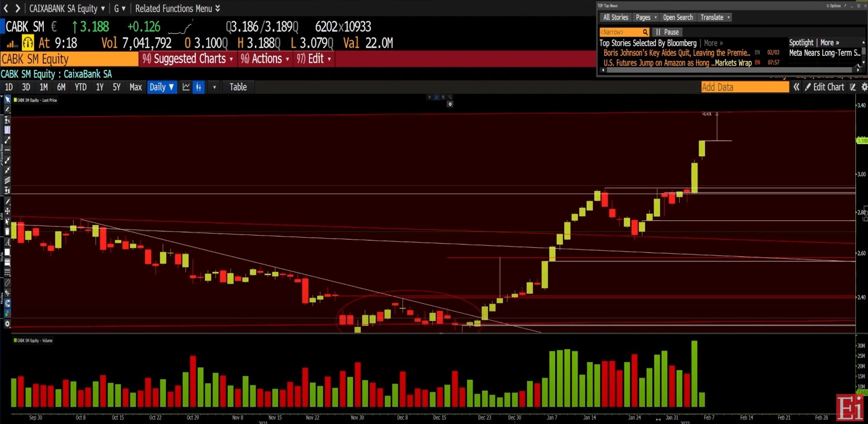
Task: Select the price change measurement tool
Action: point(7,190)
